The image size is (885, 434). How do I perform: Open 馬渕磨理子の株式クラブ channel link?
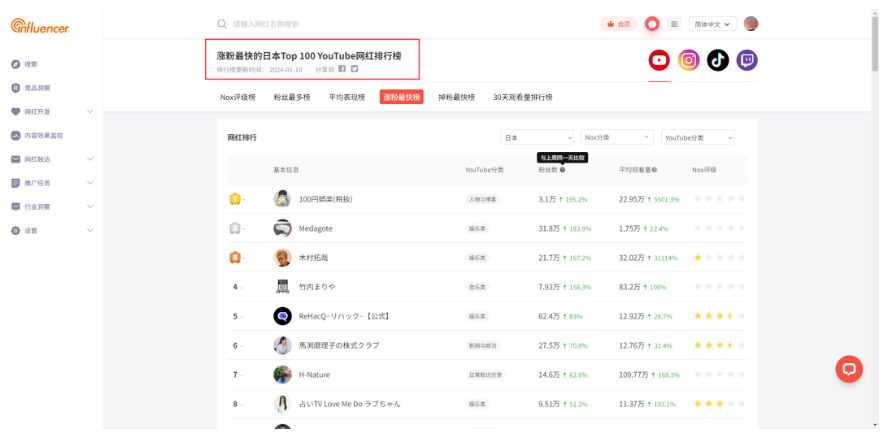[339, 345]
